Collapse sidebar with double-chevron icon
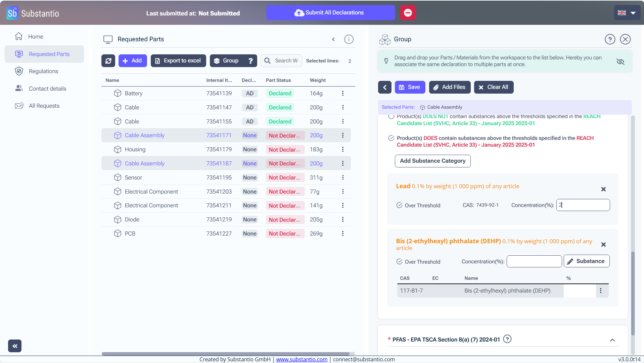644x363 pixels. click(15, 346)
